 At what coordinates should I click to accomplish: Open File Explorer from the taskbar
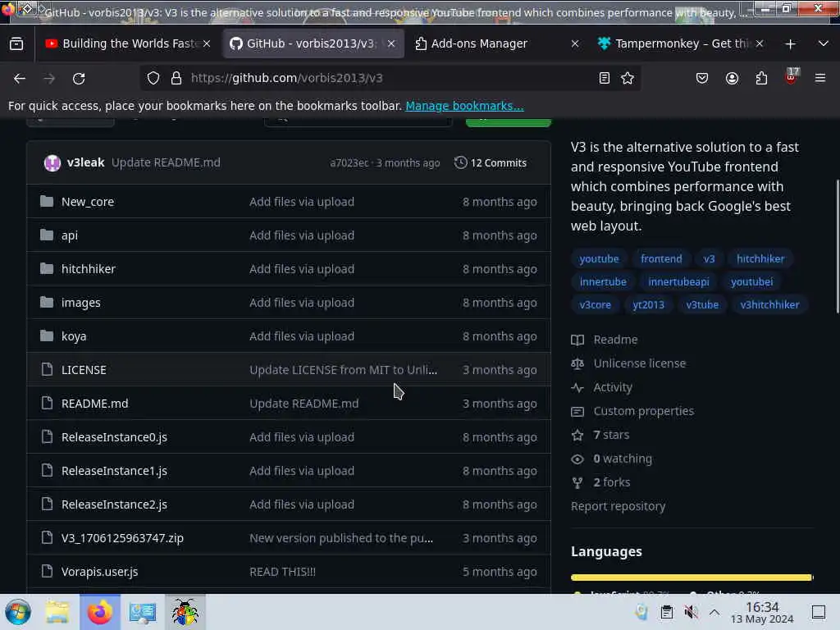point(57,612)
